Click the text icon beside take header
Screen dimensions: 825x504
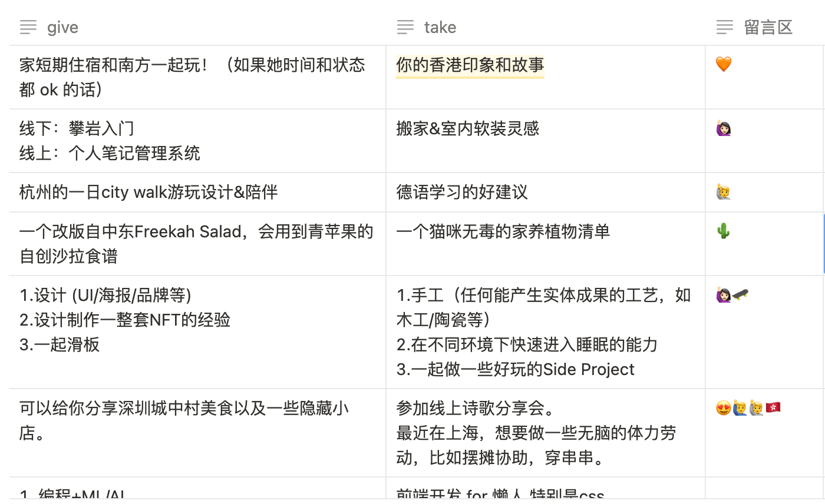click(405, 27)
